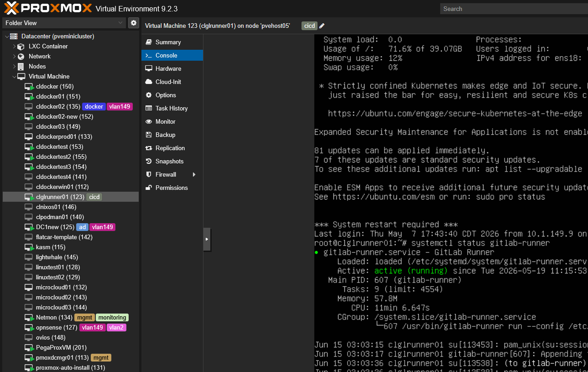Expand the Network folder
Image resolution: width=588 pixels, height=372 pixels.
(14, 56)
